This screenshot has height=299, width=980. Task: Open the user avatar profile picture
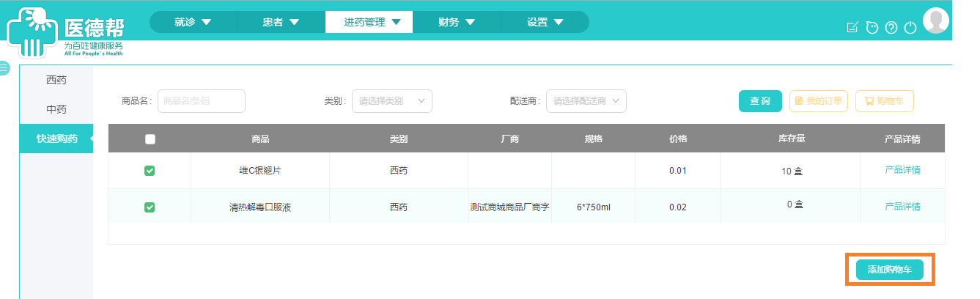click(x=936, y=21)
